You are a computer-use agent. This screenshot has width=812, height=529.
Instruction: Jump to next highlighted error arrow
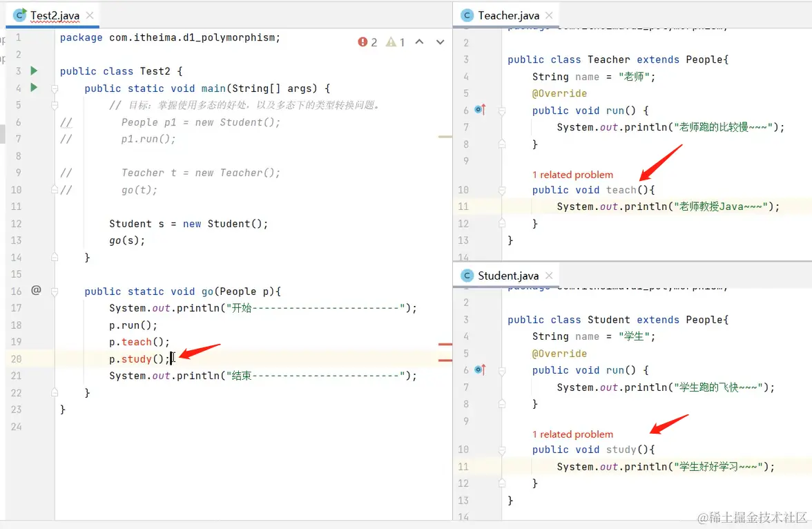coord(440,42)
